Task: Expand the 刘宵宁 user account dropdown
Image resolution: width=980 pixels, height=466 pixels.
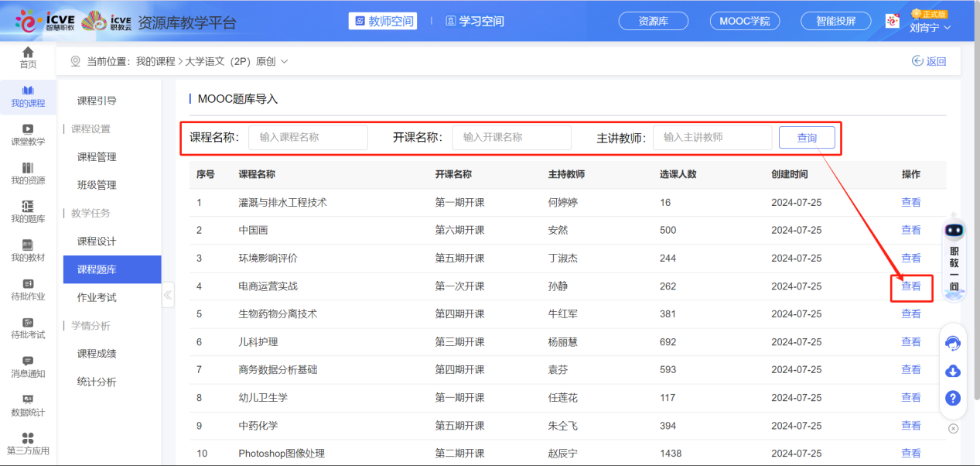Action: (x=930, y=28)
